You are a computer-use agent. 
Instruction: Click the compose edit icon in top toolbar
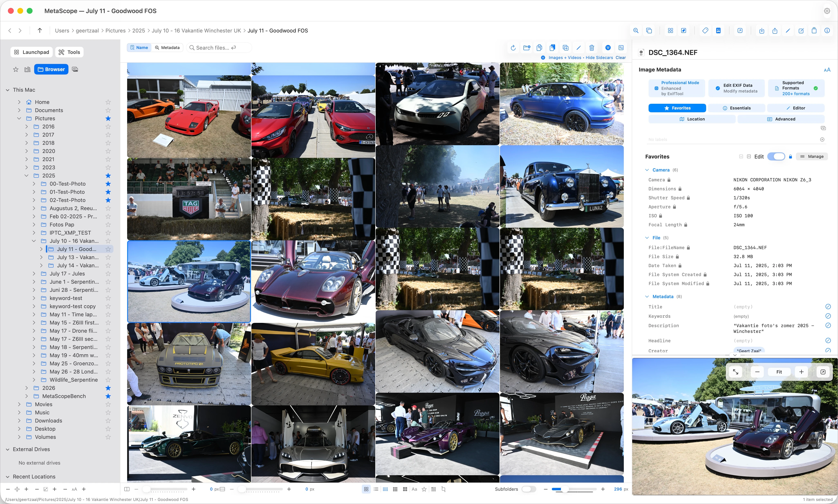(801, 31)
